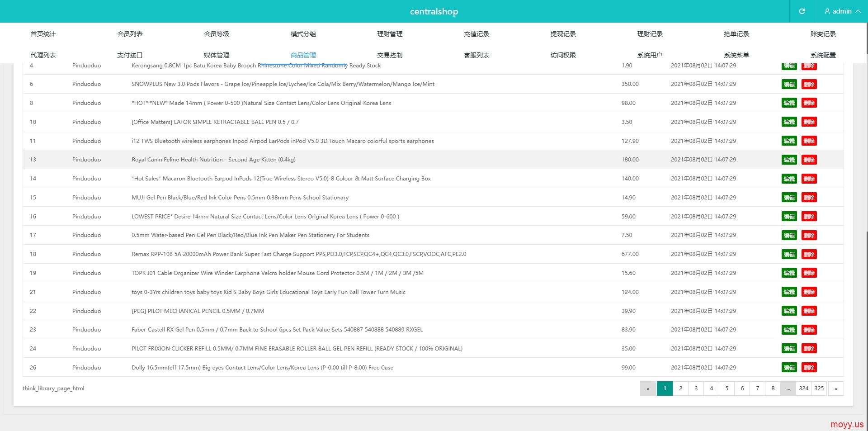Open 系统配置 menu item
868x431 pixels.
pos(823,55)
